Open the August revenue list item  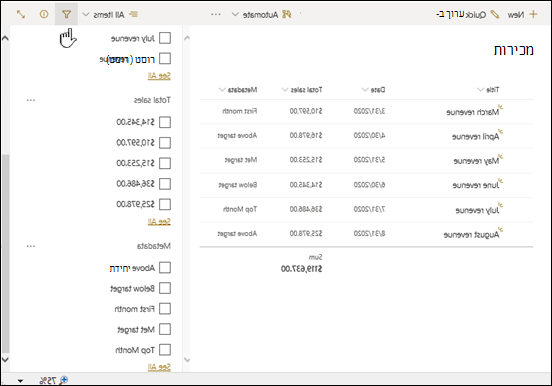[471, 235]
